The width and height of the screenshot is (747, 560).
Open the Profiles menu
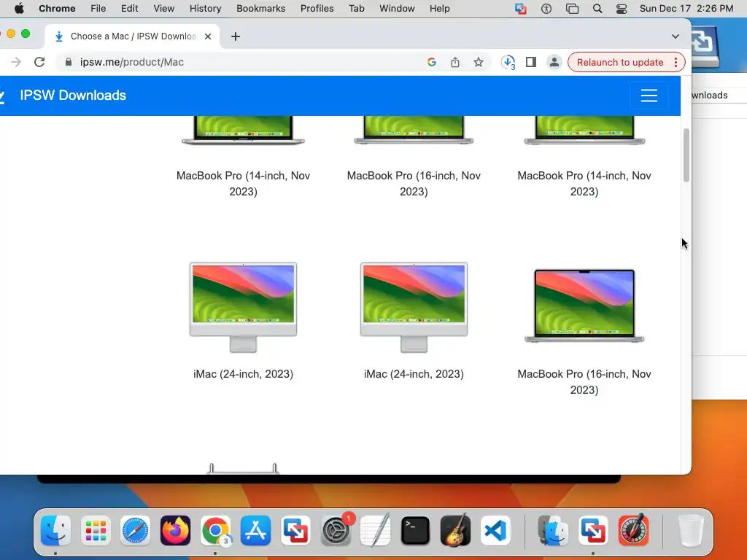pos(317,9)
